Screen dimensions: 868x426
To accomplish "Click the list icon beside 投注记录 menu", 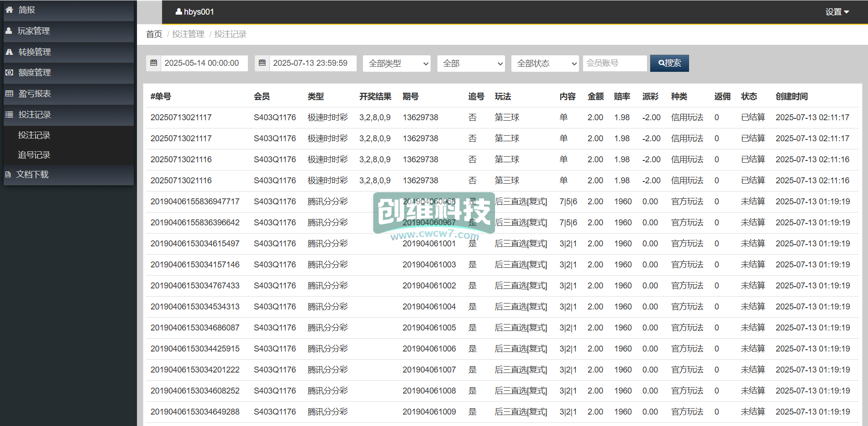I will [x=9, y=114].
